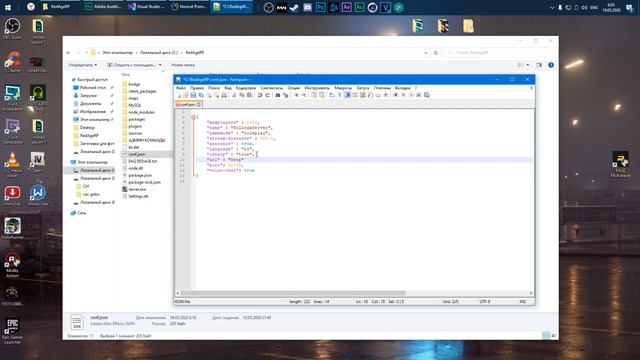This screenshot has height=360, width=640.
Task: Undo the last edit via the toolbar icon
Action: [x=260, y=95]
